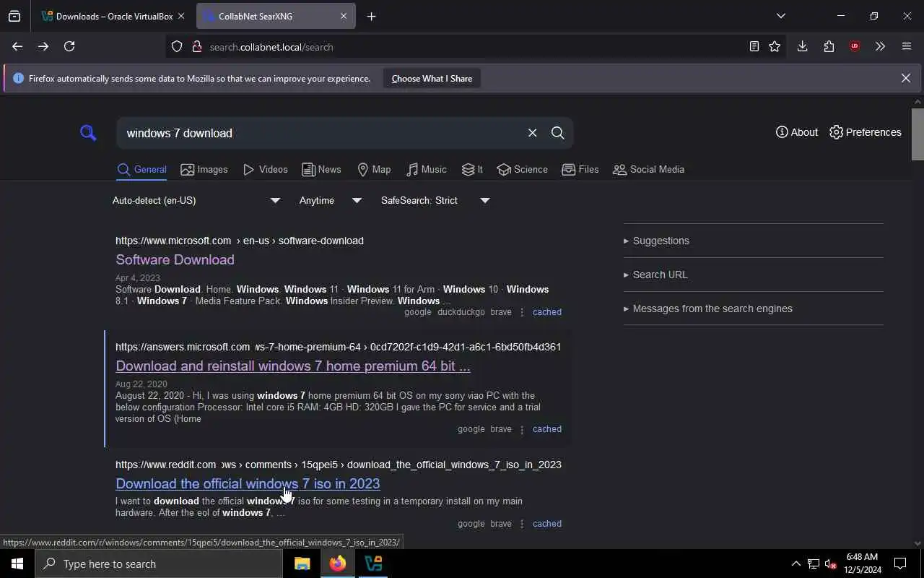
Task: Open Download and reinstall windows 7 result
Action: click(292, 366)
